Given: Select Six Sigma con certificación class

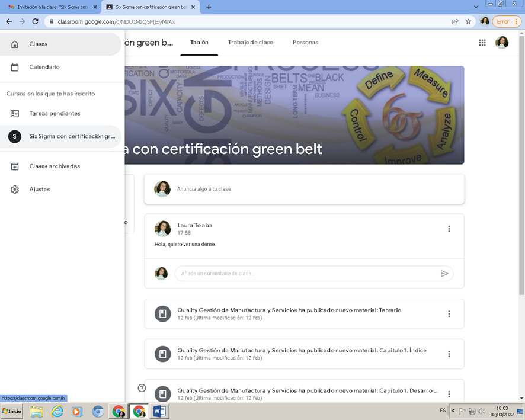Looking at the screenshot, I should [x=60, y=136].
